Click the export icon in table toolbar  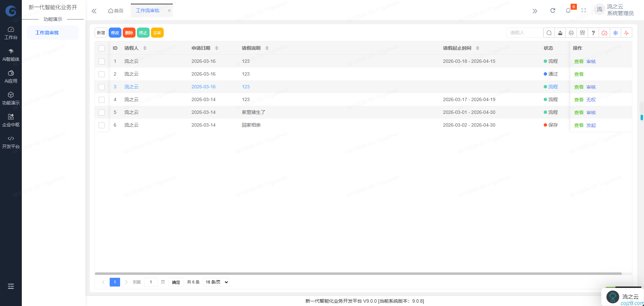pyautogui.click(x=560, y=33)
